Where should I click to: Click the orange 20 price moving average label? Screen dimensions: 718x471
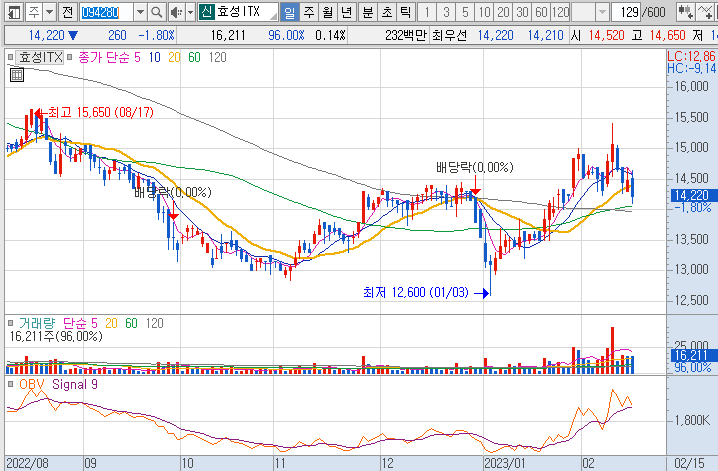point(174,57)
